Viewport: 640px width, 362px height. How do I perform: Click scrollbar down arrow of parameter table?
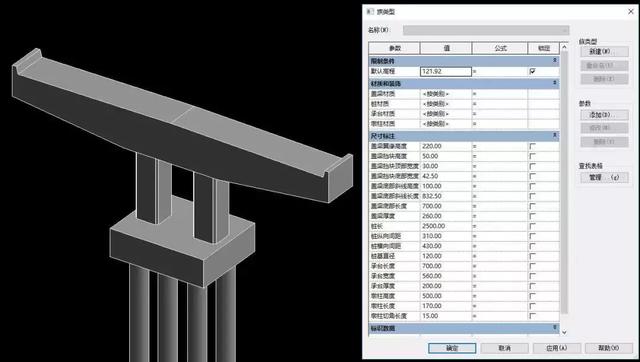(x=564, y=332)
